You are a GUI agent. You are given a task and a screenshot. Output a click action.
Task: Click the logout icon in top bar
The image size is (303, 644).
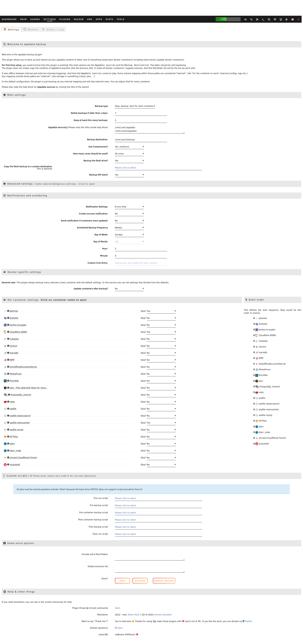[x=257, y=19]
